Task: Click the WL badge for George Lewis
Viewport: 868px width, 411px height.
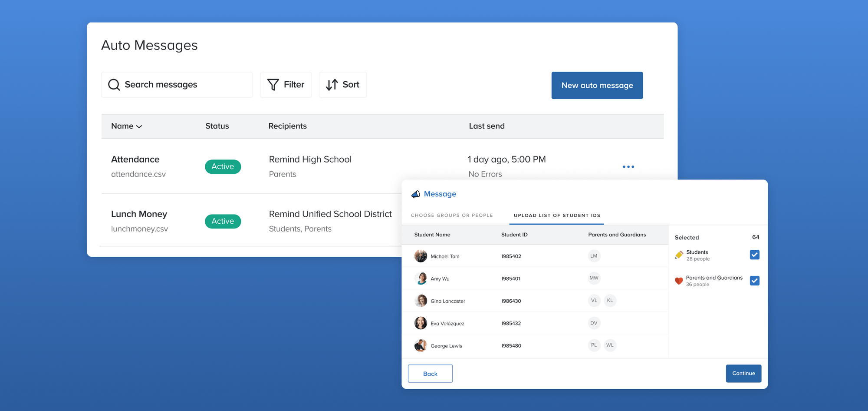Action: [610, 345]
